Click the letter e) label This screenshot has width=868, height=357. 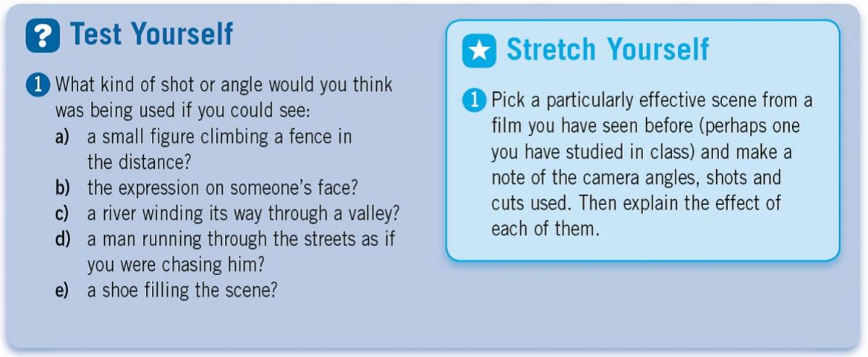pyautogui.click(x=62, y=290)
